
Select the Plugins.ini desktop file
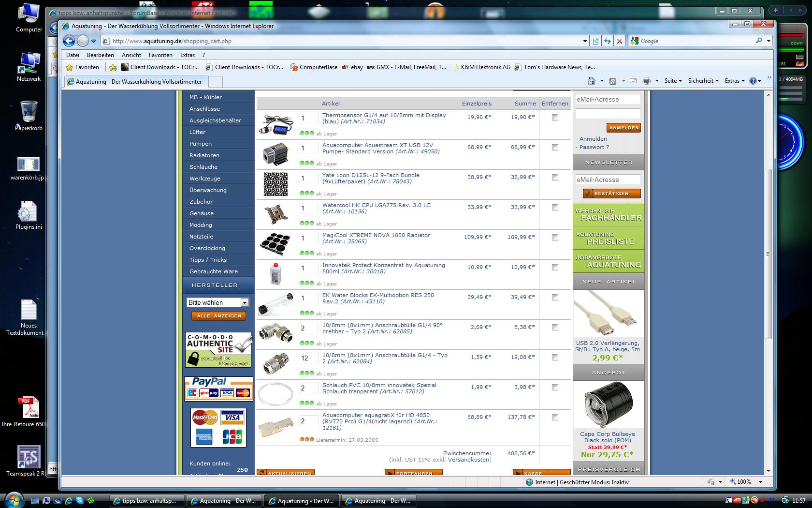[x=29, y=216]
